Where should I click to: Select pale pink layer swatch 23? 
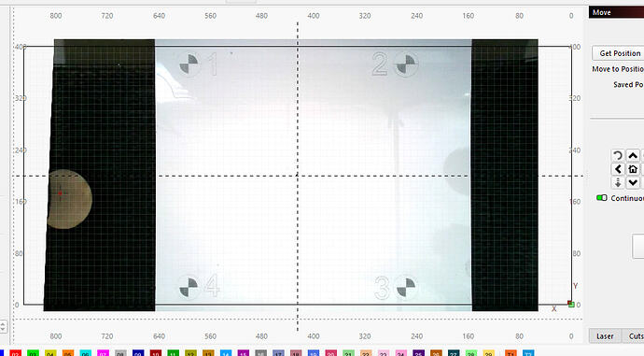[384, 352]
